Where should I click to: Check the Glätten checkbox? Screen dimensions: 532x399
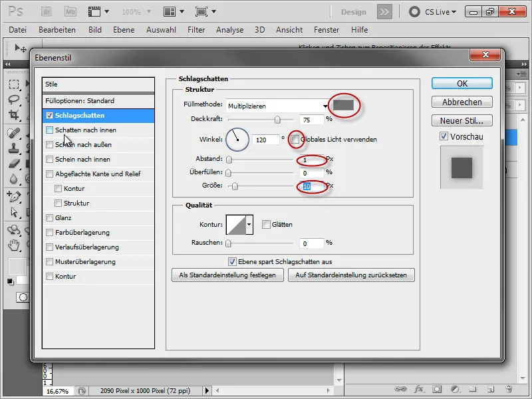267,224
